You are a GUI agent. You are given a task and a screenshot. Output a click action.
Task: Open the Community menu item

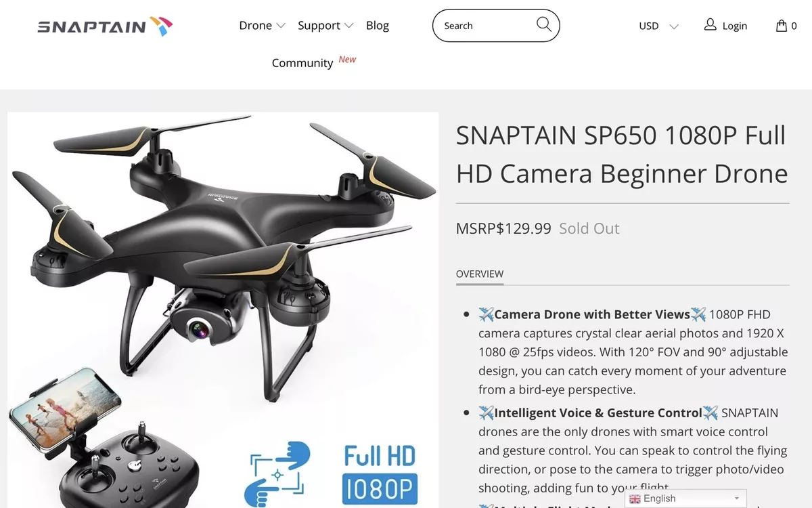302,63
